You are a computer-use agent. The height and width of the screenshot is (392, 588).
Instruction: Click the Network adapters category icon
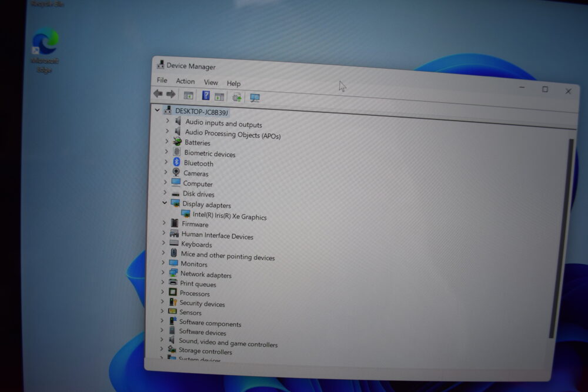point(173,273)
